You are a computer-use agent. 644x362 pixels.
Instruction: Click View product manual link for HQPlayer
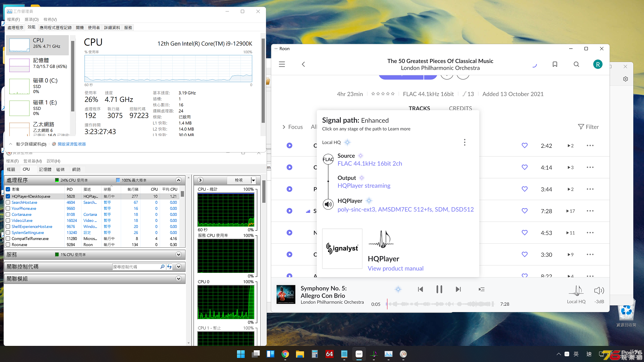coord(395,268)
